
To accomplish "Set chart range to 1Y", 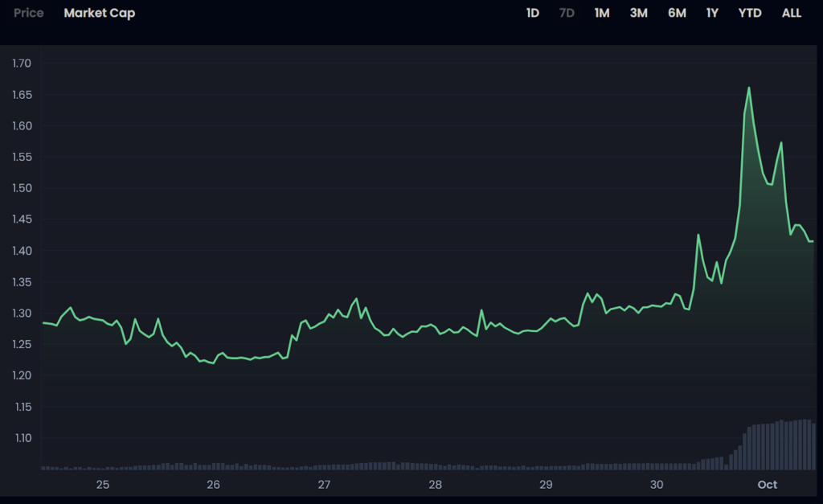I will [x=712, y=14].
